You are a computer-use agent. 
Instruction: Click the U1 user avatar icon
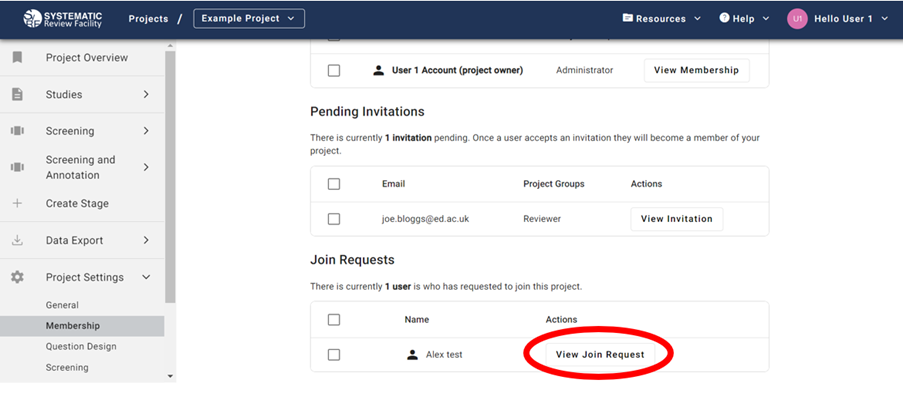(x=797, y=19)
